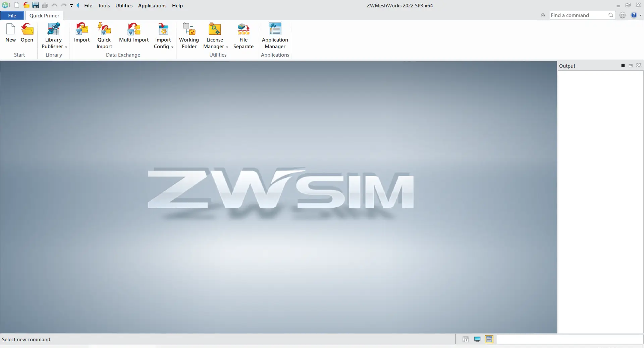This screenshot has height=348, width=644.
Task: Open Import Config settings
Action: [163, 36]
